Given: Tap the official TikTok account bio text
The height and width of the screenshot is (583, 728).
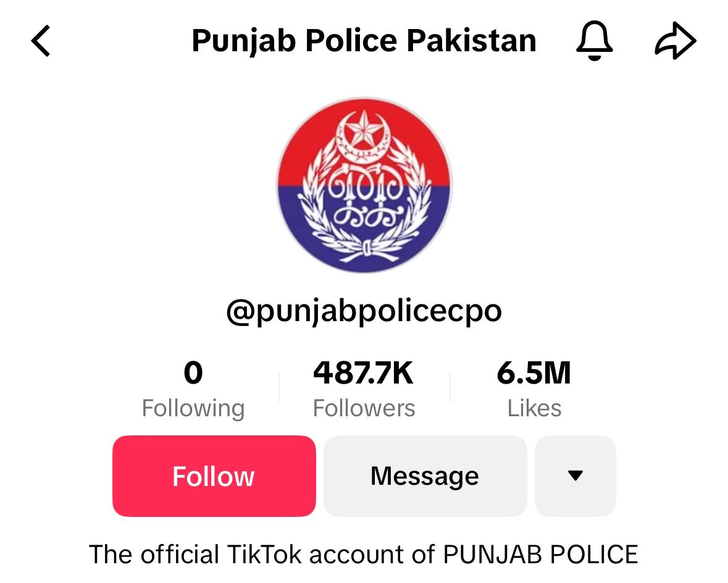Looking at the screenshot, I should pyautogui.click(x=364, y=554).
